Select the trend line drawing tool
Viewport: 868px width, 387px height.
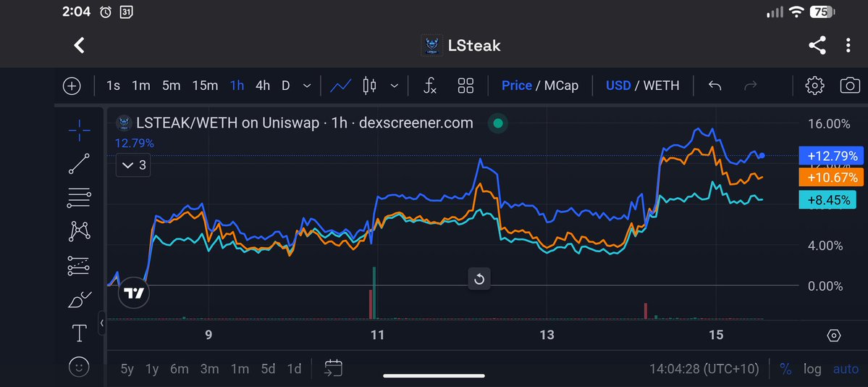click(x=79, y=164)
